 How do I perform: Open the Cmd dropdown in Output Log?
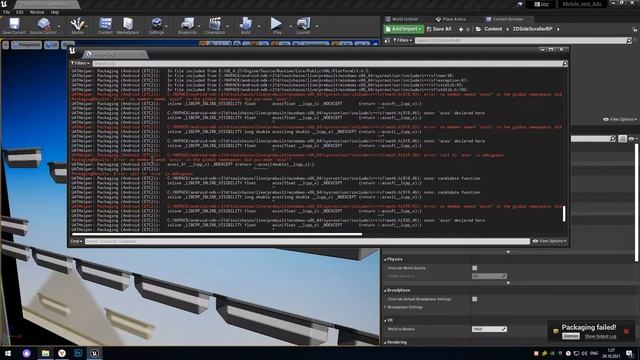[x=76, y=241]
